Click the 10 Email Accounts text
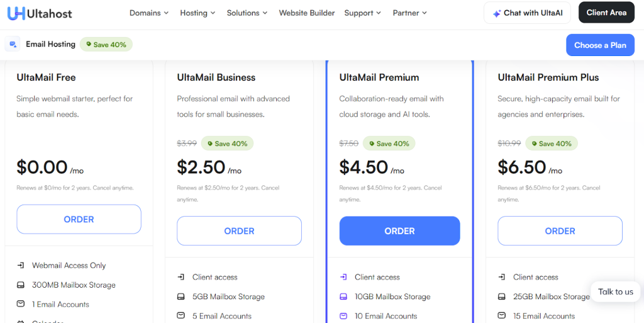 tap(386, 315)
